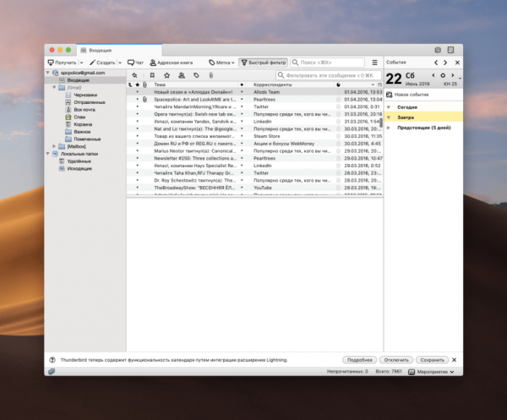This screenshot has width=507, height=420.
Task: Open the Chat toolbar button
Action: 135,63
